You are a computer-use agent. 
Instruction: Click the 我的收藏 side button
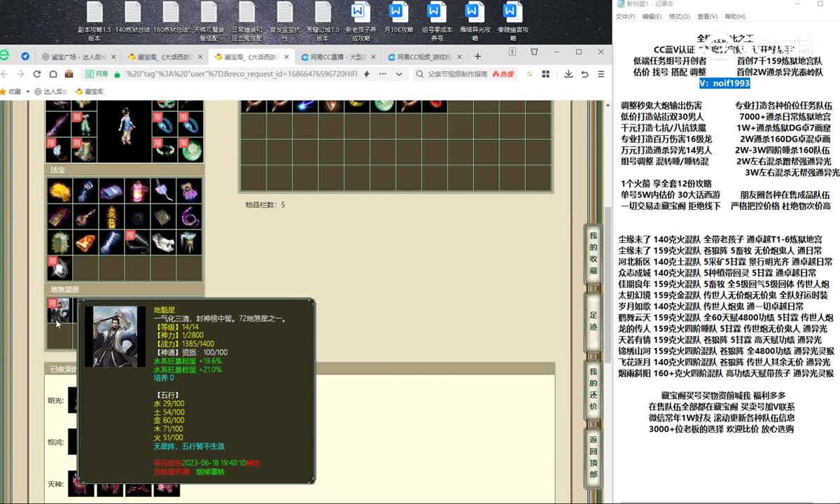593,253
